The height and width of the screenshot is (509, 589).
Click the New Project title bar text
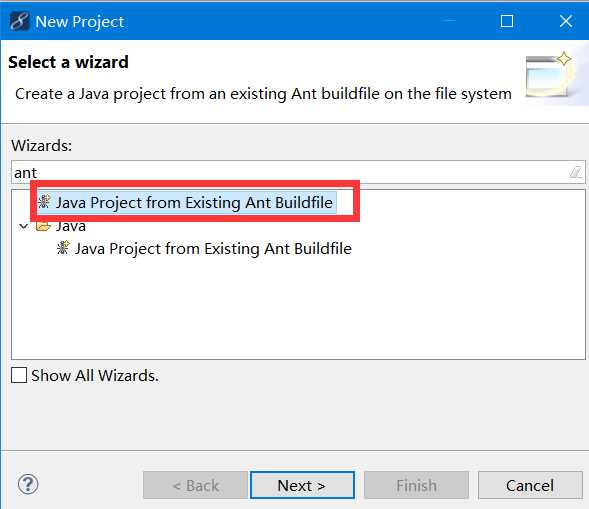(80, 22)
